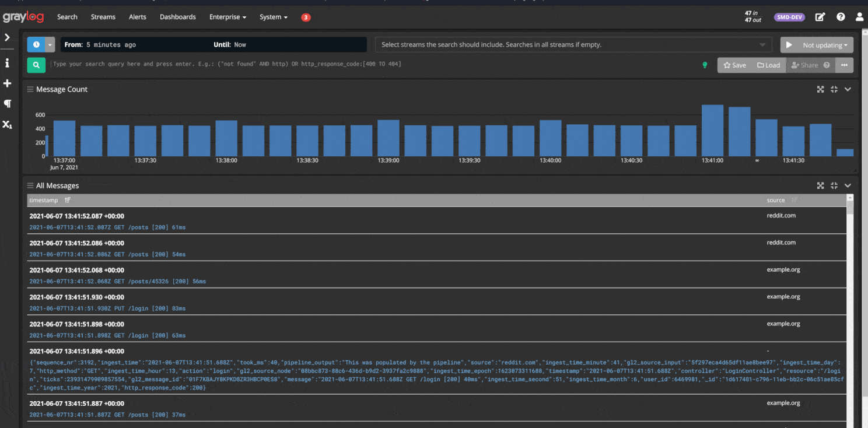Open the sidebar info icon
The height and width of the screenshot is (428, 868).
8,63
